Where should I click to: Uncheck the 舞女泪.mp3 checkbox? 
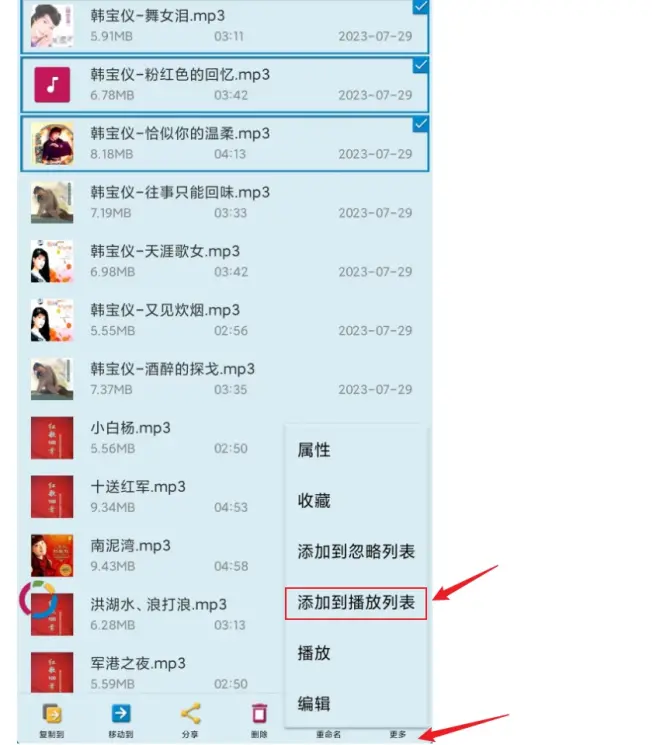[421, 7]
